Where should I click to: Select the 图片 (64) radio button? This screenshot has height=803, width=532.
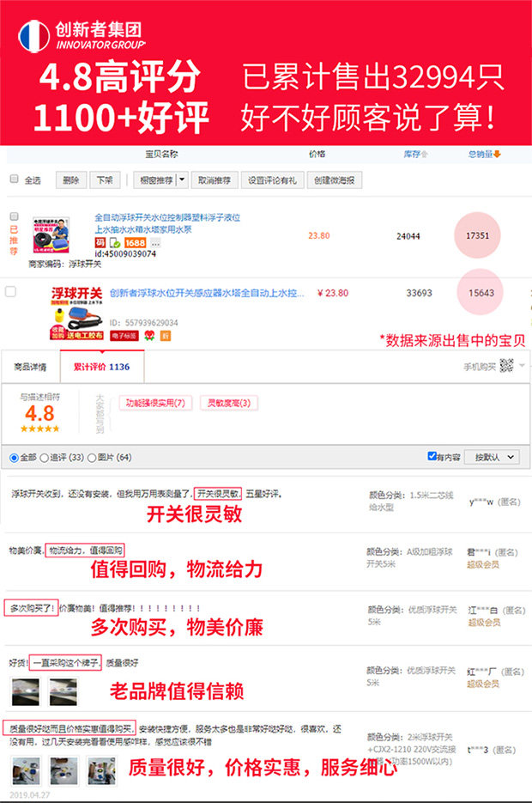92,458
